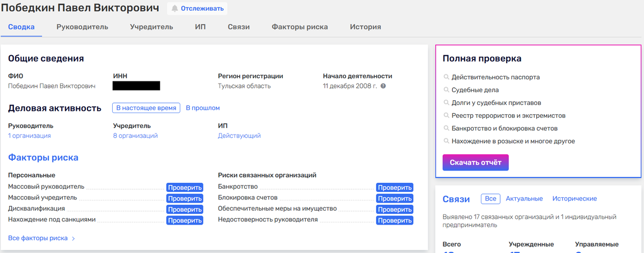644x253 pixels.
Task: Open the Действующий link under ИП
Action: (239, 136)
